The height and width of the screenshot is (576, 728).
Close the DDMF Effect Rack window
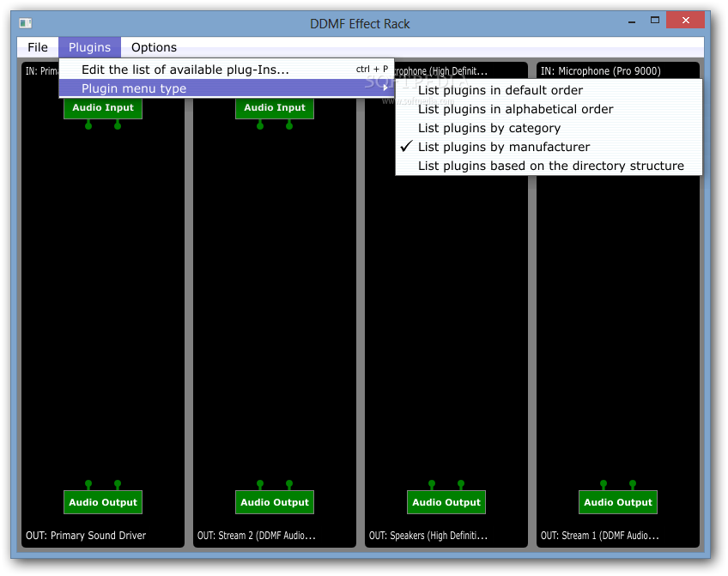tap(685, 20)
